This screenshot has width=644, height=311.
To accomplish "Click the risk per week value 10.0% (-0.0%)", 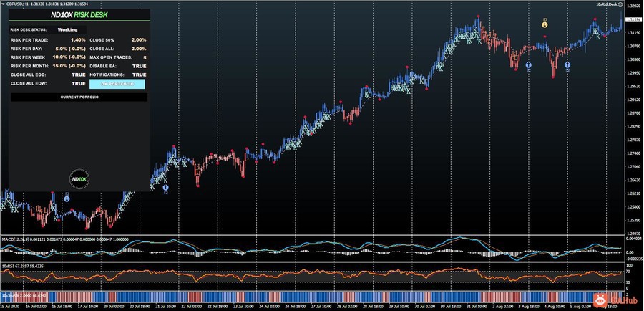I will [x=69, y=57].
